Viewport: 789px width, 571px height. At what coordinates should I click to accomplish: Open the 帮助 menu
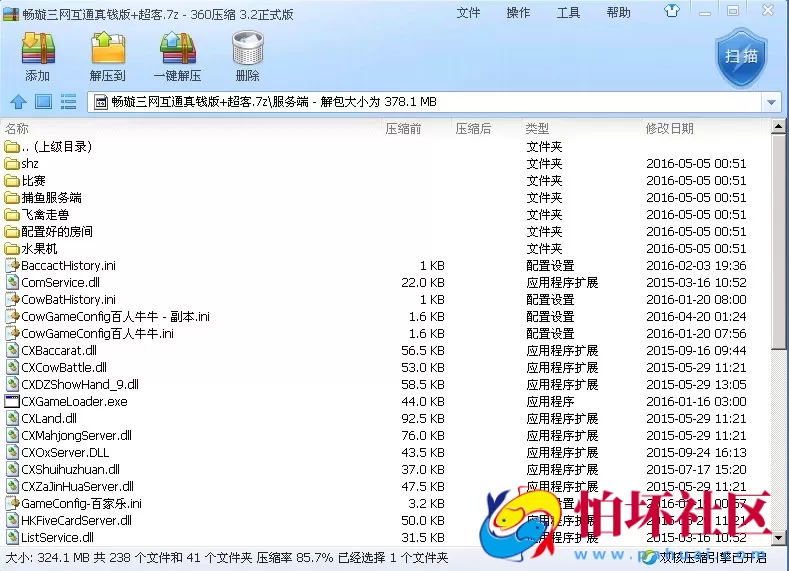618,12
